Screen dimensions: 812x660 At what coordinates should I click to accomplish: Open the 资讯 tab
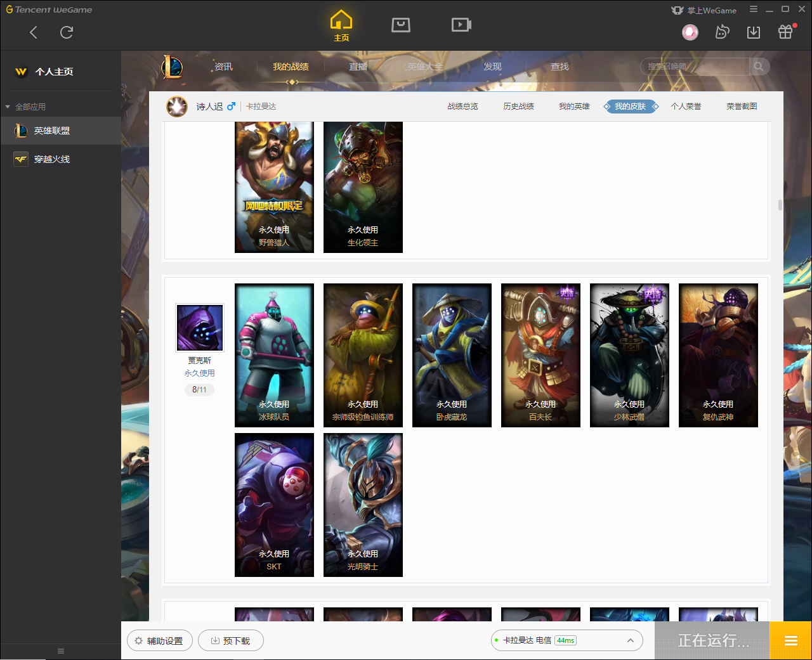click(x=223, y=67)
